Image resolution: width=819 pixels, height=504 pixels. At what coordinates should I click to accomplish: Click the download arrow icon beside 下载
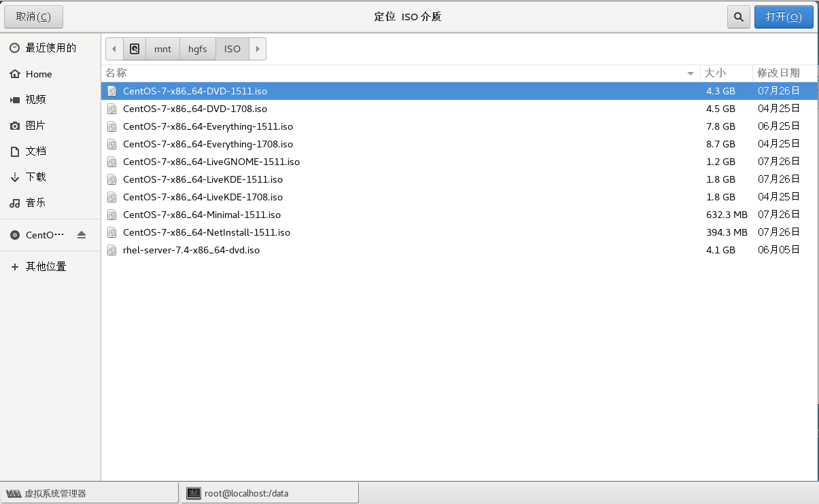[14, 177]
